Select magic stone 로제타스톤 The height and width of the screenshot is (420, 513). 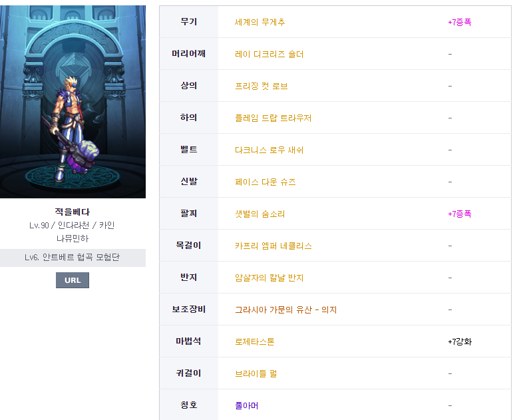coord(254,341)
